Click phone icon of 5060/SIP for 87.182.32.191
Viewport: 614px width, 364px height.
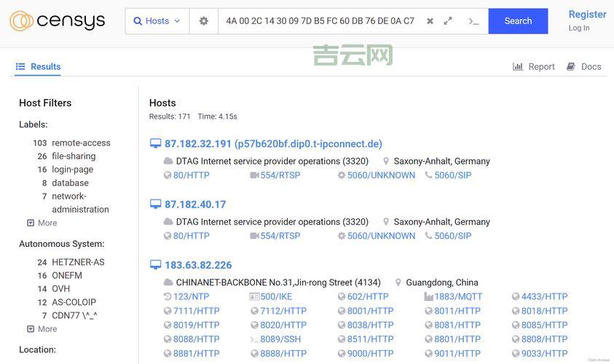click(429, 175)
